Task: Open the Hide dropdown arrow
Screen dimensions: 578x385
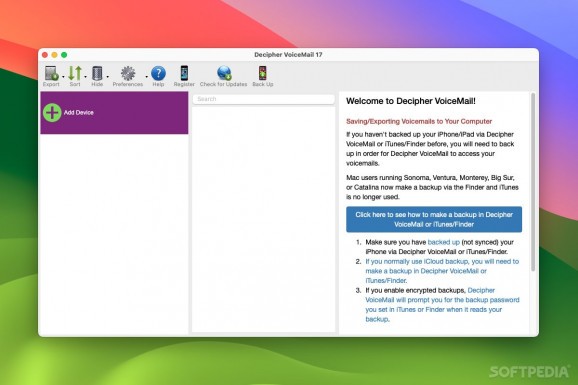Action: pos(108,77)
